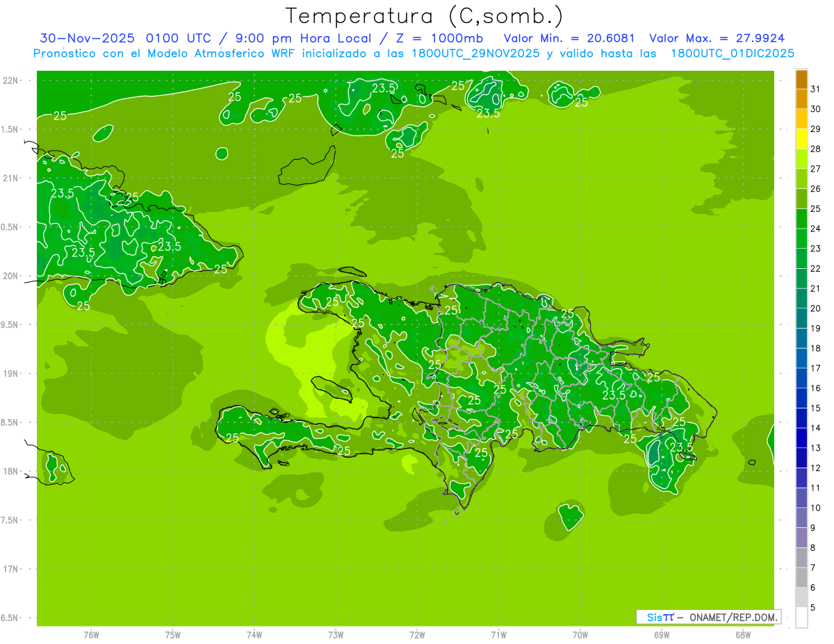The image size is (834, 644).
Task: Pick the orange swatch between 30 and 31
Action: pos(801,99)
